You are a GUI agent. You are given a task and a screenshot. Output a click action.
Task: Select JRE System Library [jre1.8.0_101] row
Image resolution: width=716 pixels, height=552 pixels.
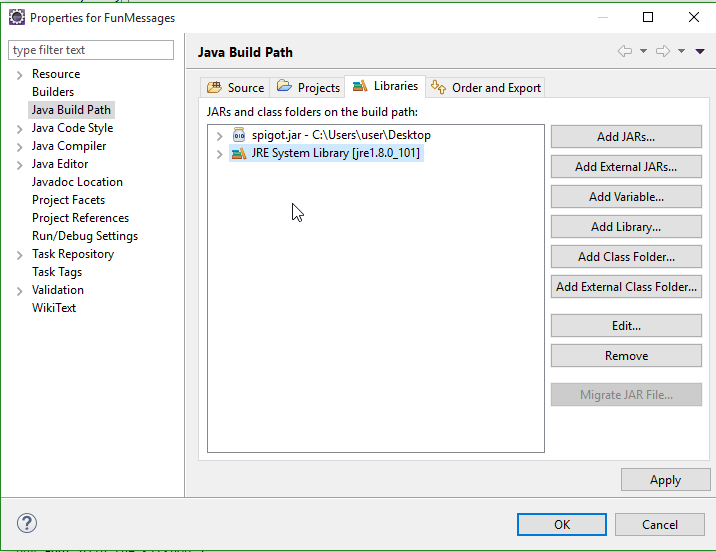[x=335, y=153]
